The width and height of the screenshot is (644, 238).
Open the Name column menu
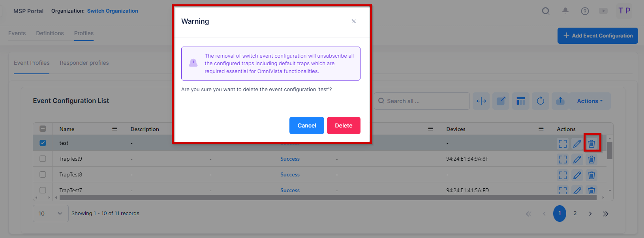click(115, 129)
